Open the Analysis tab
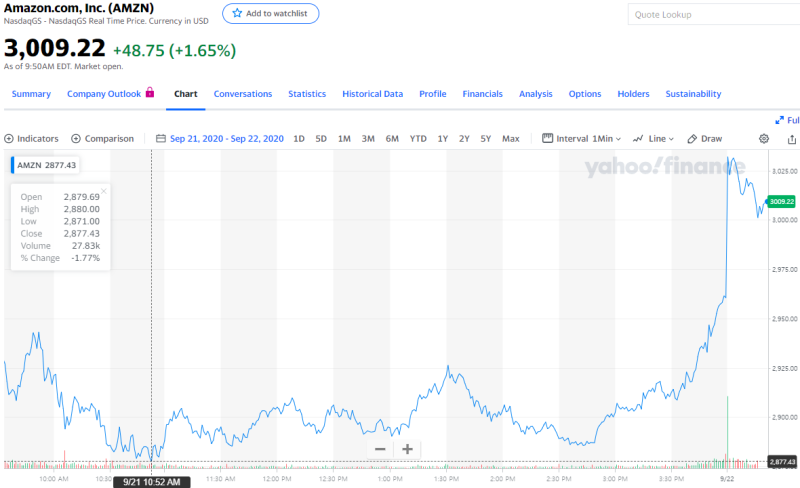The image size is (800, 488). (536, 94)
